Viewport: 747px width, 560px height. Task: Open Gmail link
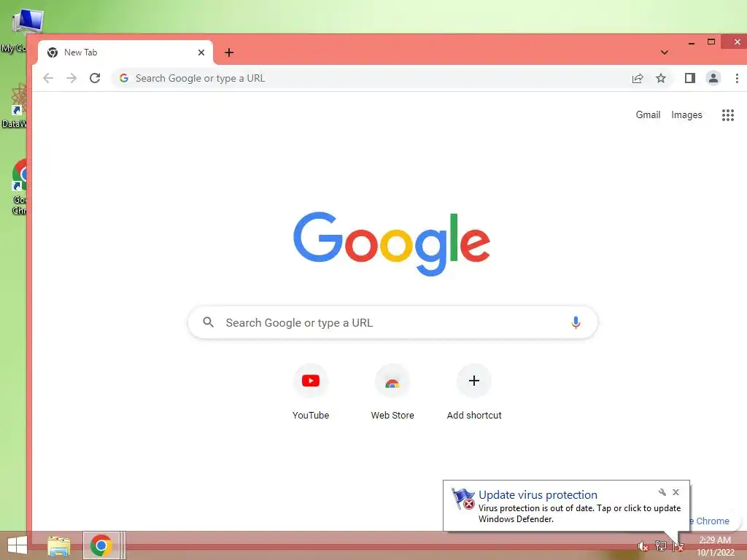pos(648,114)
